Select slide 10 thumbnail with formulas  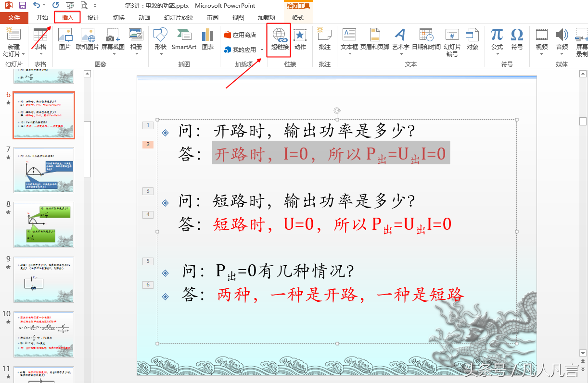point(44,334)
